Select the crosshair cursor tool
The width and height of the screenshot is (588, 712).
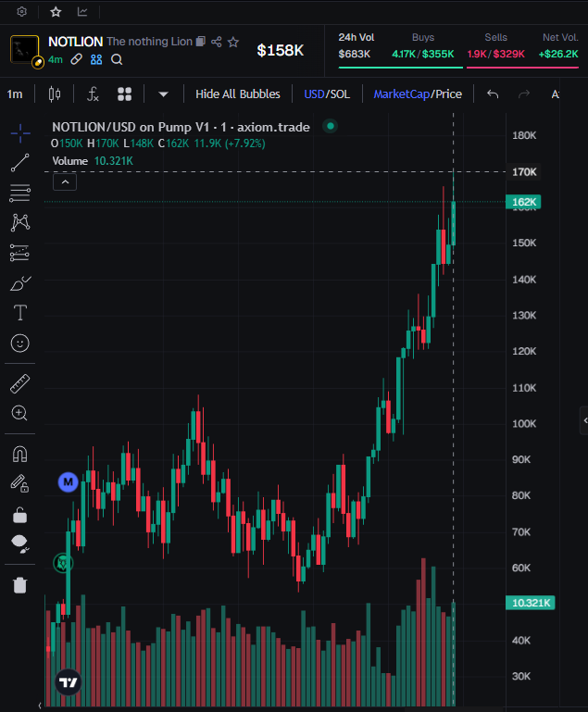pos(20,133)
